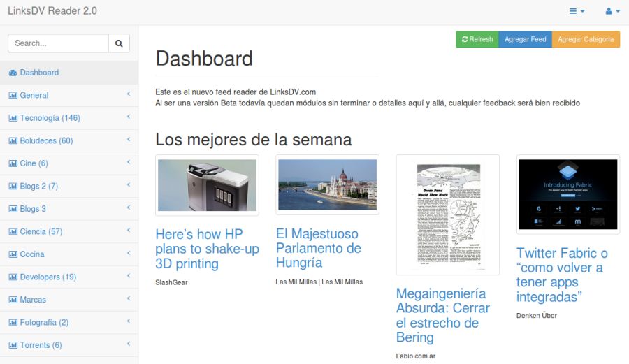Select the Ciencia (57) category

click(69, 232)
